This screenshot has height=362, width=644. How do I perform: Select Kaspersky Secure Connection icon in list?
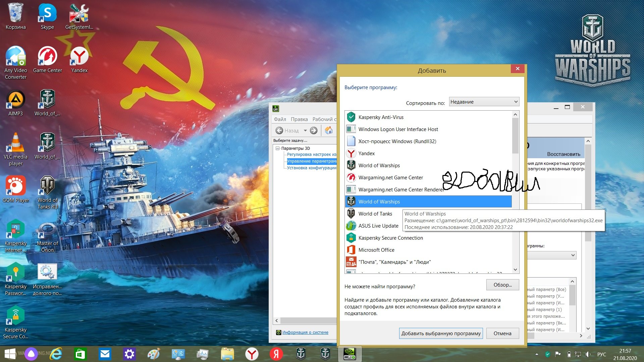pyautogui.click(x=351, y=238)
